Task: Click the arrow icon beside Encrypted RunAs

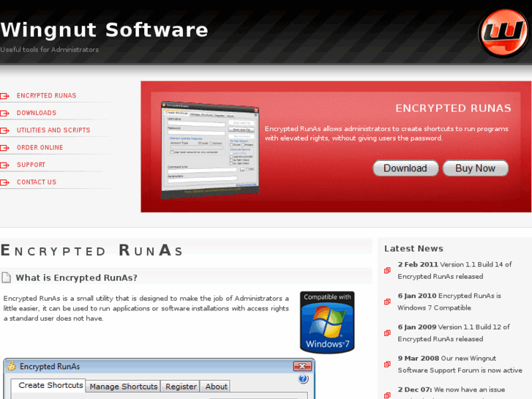Action: [4, 96]
